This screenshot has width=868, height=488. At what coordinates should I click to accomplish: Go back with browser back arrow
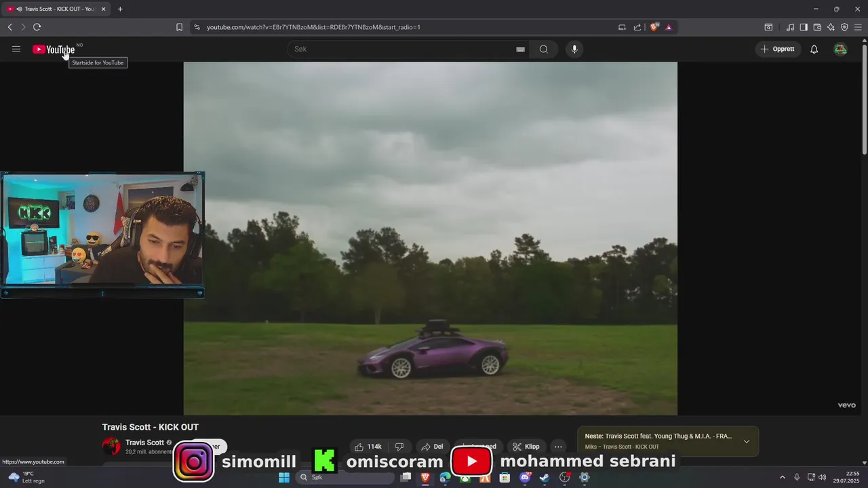9,27
